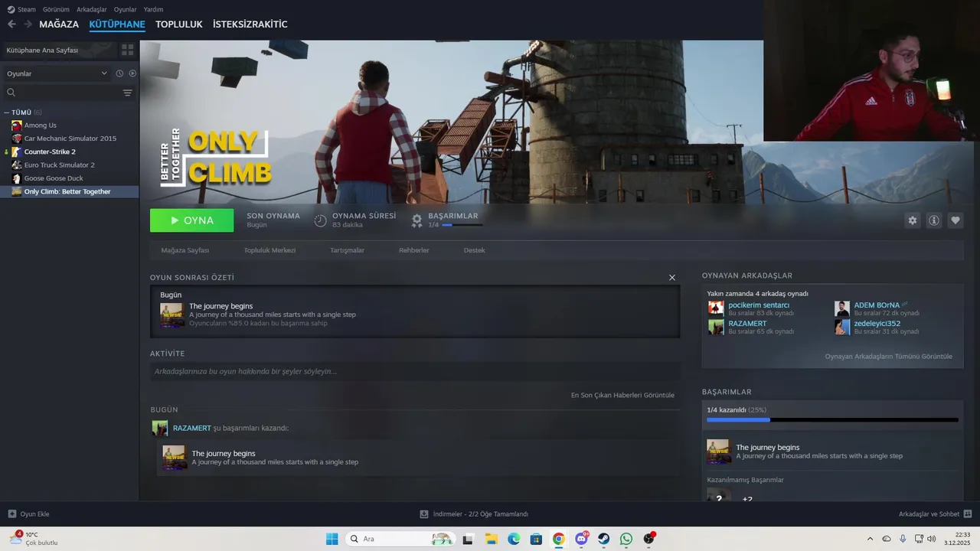Open friend zedeleyici352 profile
Image resolution: width=980 pixels, height=551 pixels.
pyautogui.click(x=877, y=324)
